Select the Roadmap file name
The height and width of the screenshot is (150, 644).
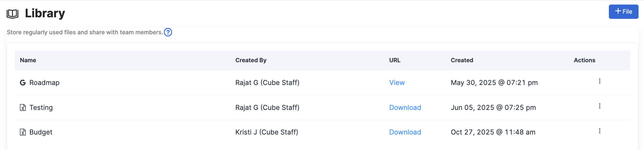[x=44, y=83]
